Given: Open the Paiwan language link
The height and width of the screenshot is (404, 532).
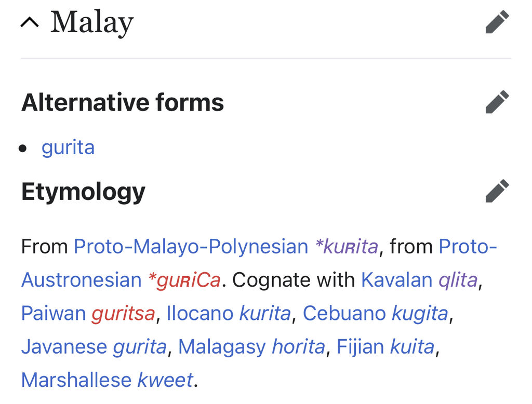Looking at the screenshot, I should point(54,313).
